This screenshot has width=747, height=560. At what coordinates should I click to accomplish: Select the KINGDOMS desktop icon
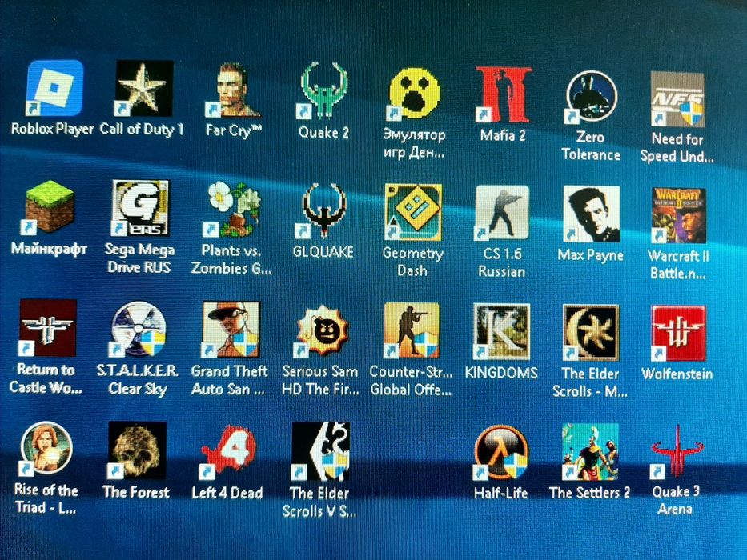502,332
